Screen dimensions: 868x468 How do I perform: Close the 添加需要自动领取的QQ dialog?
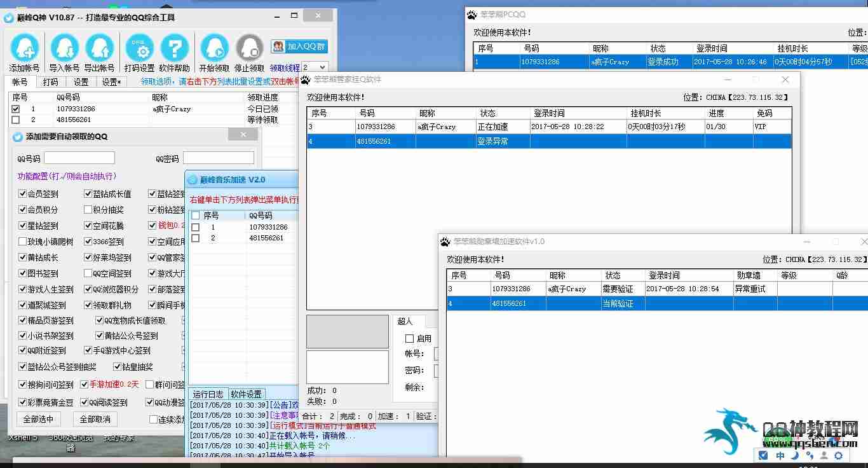click(243, 135)
